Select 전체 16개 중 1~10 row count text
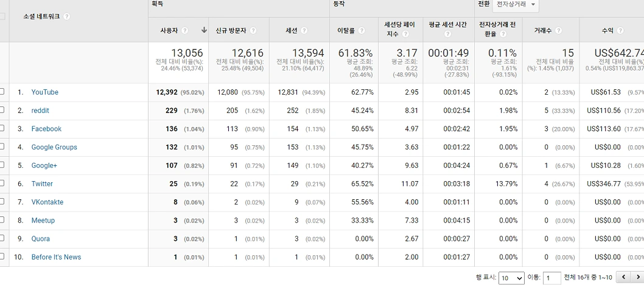The width and height of the screenshot is (644, 285). click(x=588, y=278)
